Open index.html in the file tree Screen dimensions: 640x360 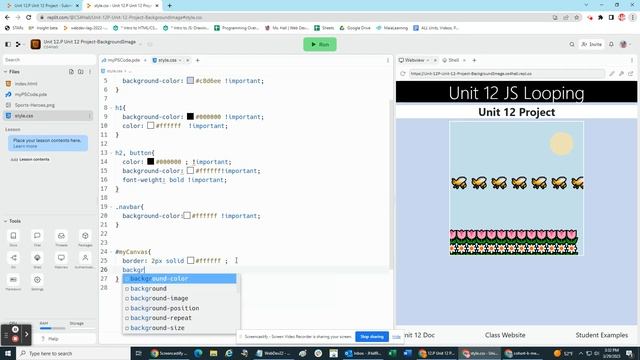[48, 84]
